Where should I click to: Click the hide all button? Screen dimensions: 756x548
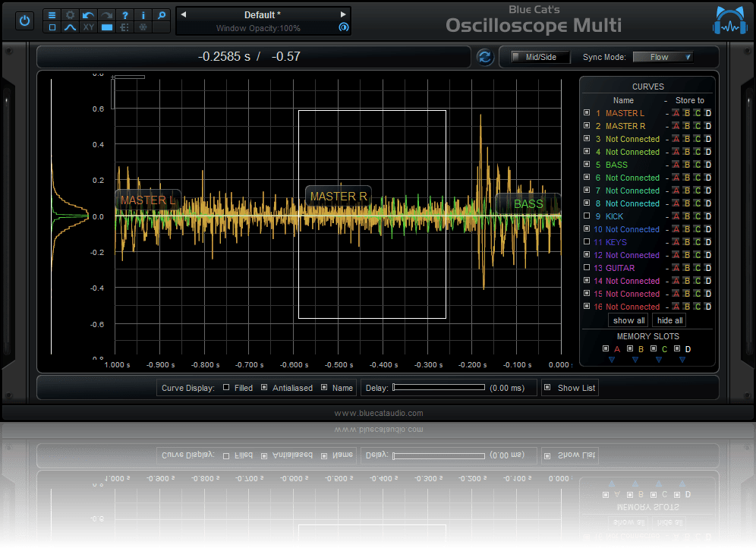pyautogui.click(x=669, y=320)
